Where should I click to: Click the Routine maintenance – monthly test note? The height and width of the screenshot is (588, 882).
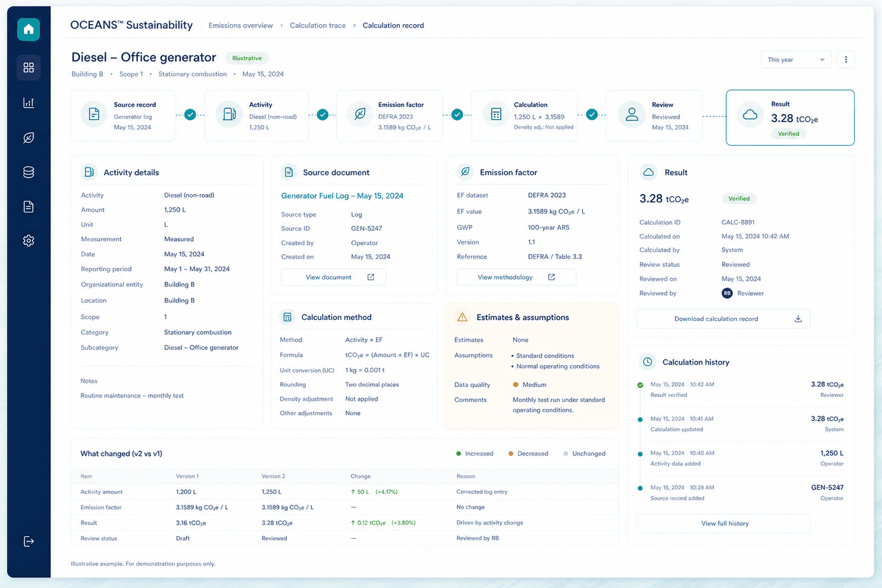point(132,396)
